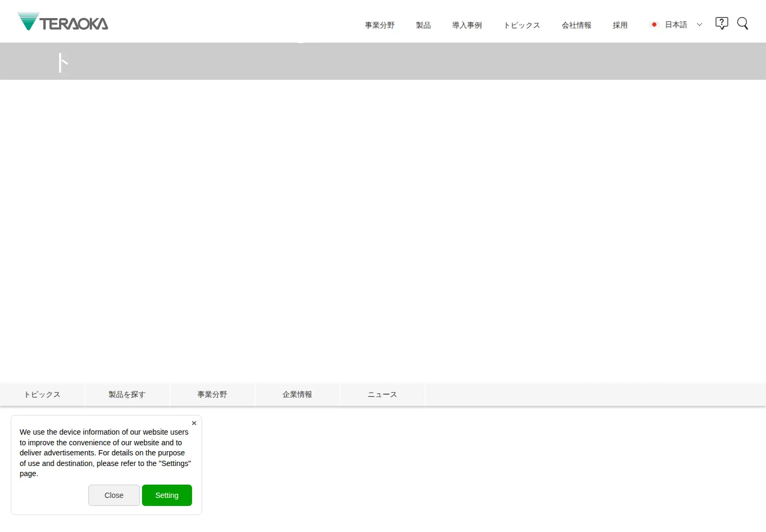Viewport: 766px width, 532px height.
Task: Click the TERAOKA logo
Action: tap(63, 22)
